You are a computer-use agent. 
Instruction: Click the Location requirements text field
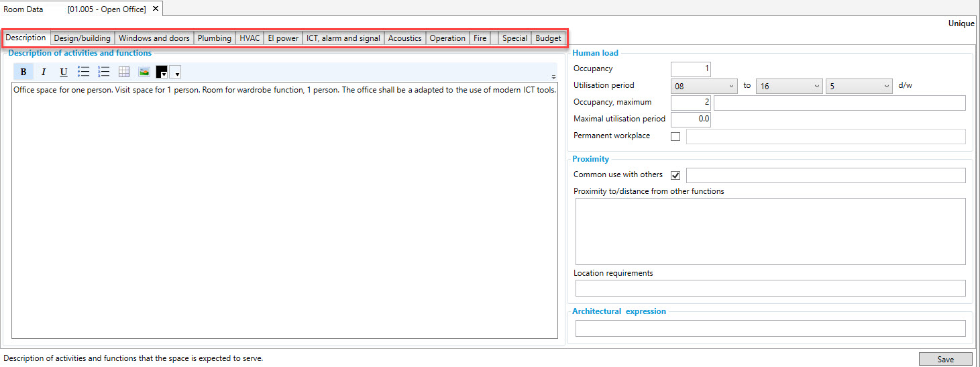770,288
